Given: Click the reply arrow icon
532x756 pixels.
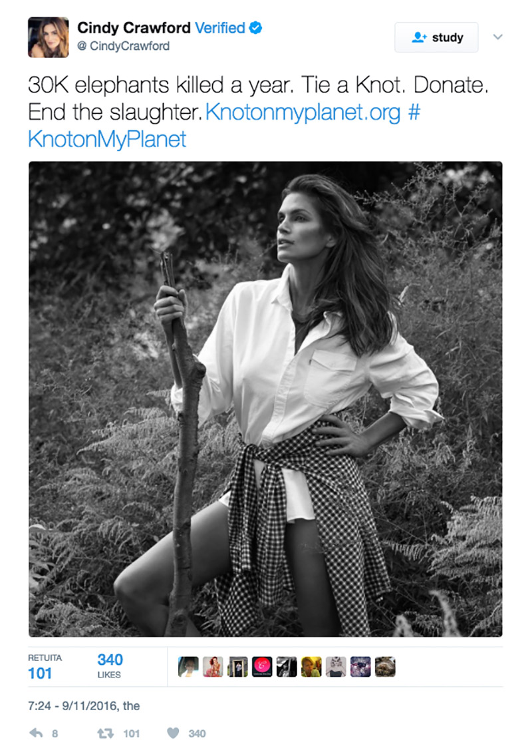Looking at the screenshot, I should coord(36,733).
